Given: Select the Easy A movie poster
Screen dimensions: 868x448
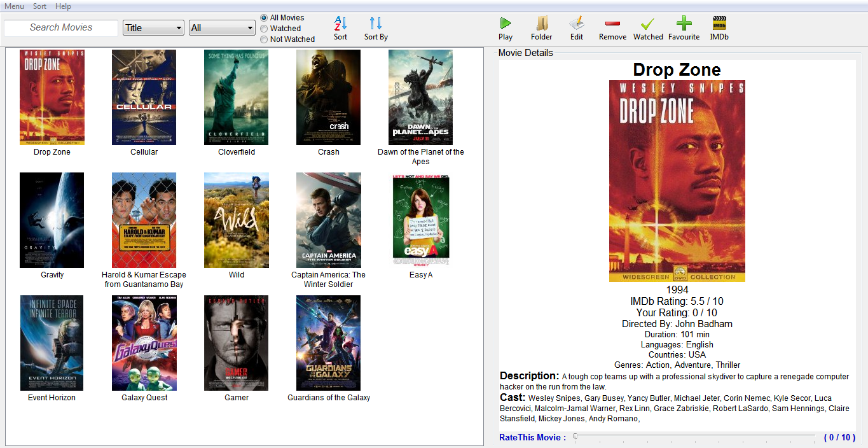Looking at the screenshot, I should point(420,220).
